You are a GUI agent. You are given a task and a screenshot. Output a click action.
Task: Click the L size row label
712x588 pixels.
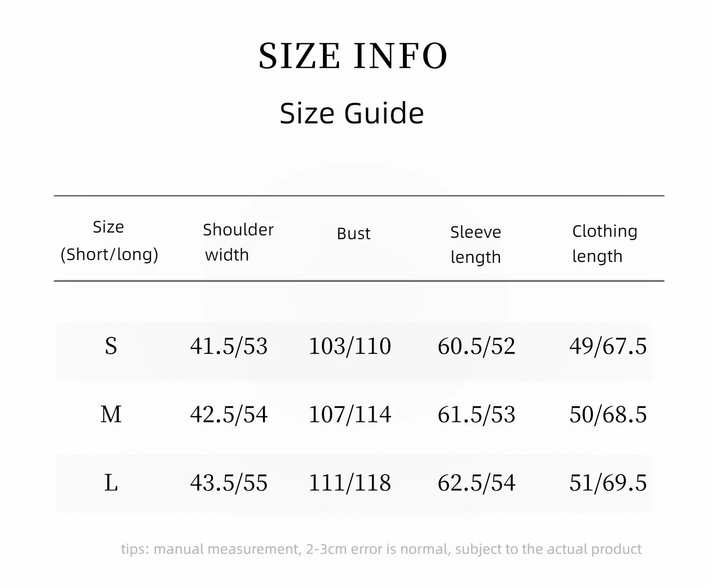tap(111, 483)
